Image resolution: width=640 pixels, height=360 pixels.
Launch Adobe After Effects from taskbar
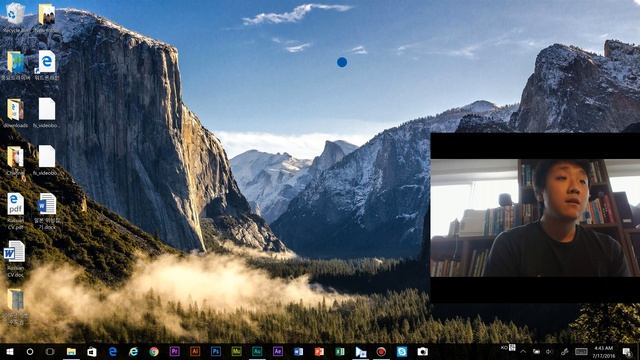(x=278, y=351)
